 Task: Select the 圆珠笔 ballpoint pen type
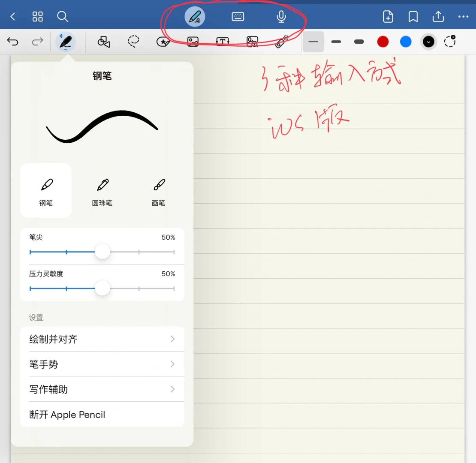[102, 190]
